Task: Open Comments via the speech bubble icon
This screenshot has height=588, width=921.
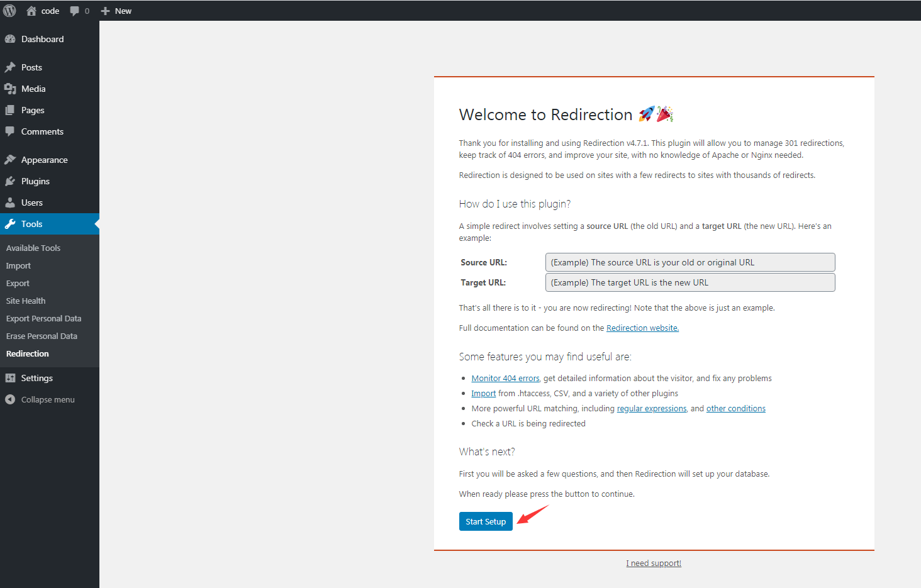Action: pyautogui.click(x=11, y=131)
